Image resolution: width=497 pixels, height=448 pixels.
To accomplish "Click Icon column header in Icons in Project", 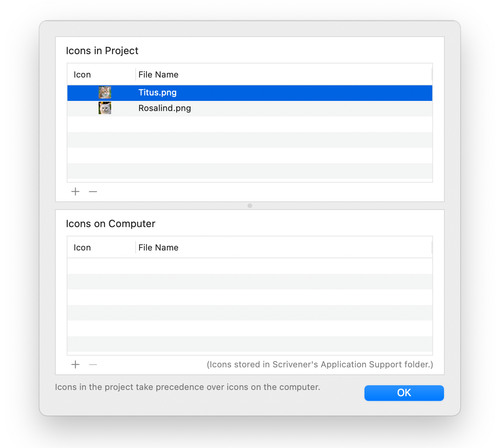I will (82, 75).
